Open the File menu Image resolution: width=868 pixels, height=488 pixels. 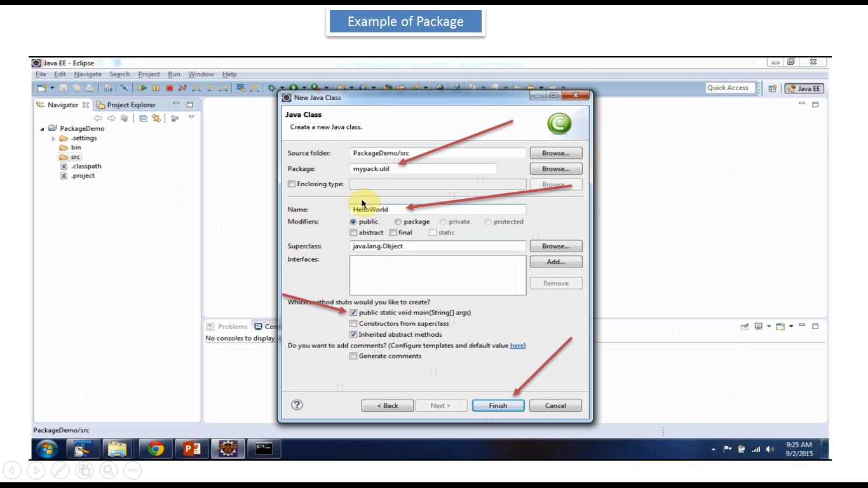41,74
